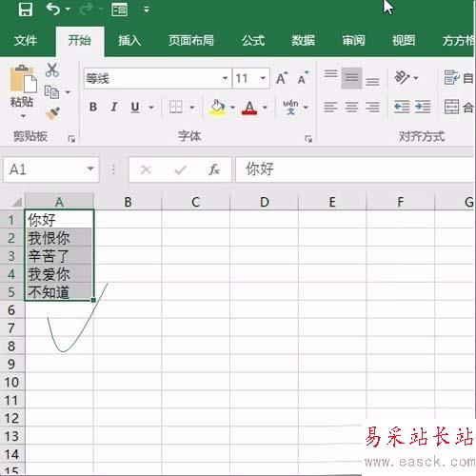Apply the red font color

(249, 108)
